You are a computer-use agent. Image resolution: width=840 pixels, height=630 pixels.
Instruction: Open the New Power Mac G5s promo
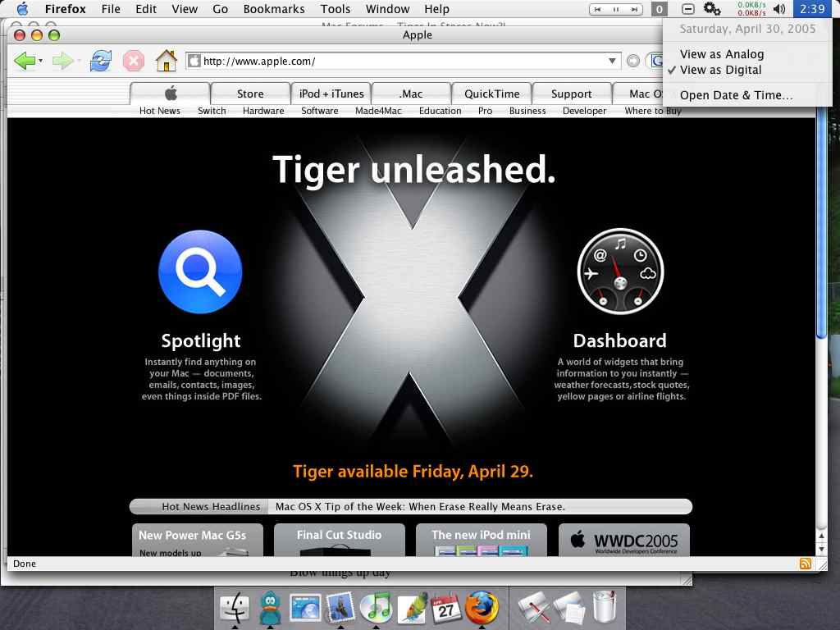pyautogui.click(x=198, y=540)
